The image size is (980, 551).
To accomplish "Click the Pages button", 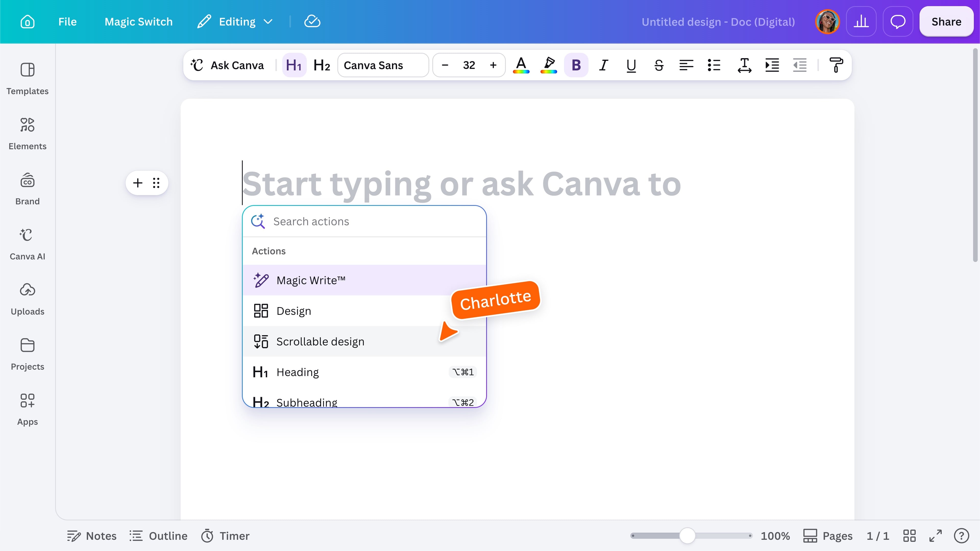I will click(x=827, y=536).
